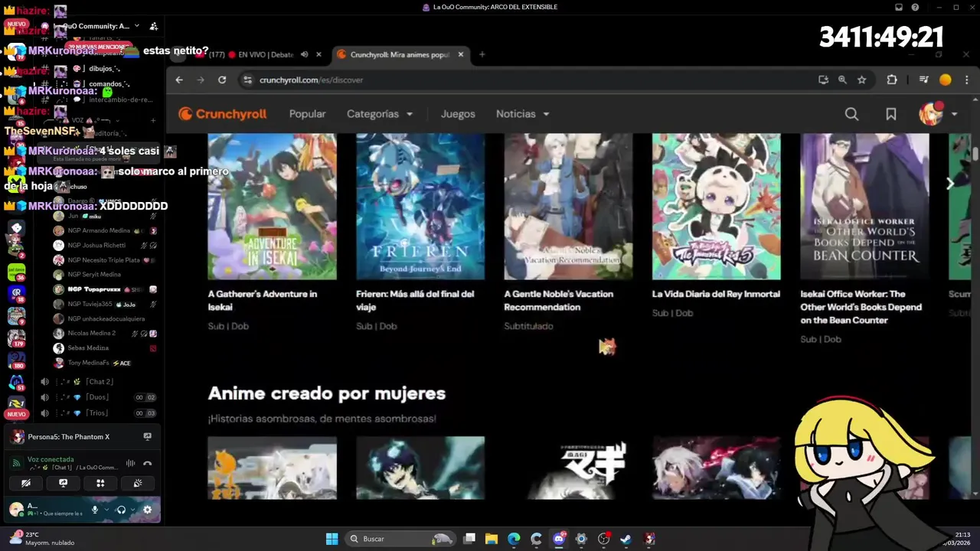This screenshot has height=551, width=980.
Task: Open A Gatherer's Adventure in Isekai poster
Action: tap(272, 207)
